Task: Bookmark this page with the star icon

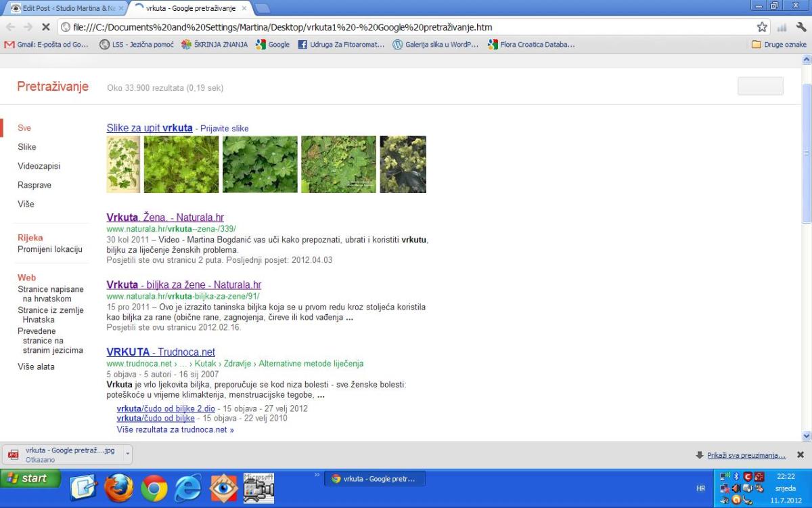Action: [762, 27]
